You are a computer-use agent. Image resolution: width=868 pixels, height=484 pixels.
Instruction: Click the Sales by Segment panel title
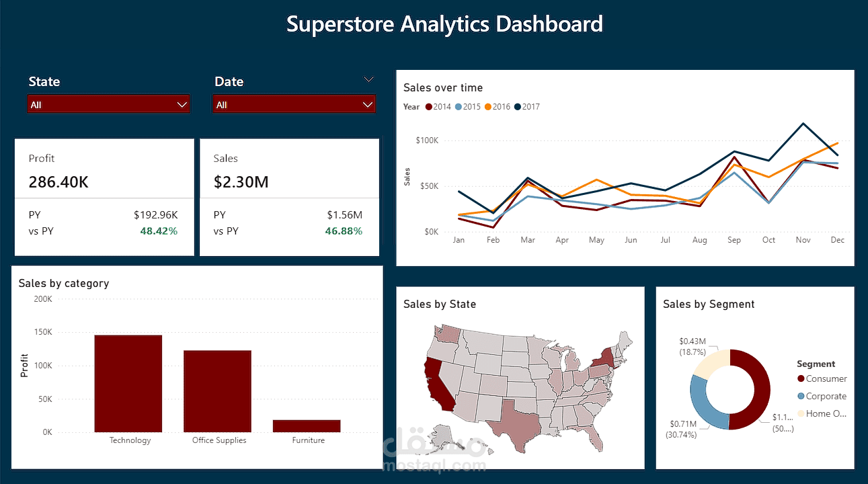pyautogui.click(x=709, y=304)
